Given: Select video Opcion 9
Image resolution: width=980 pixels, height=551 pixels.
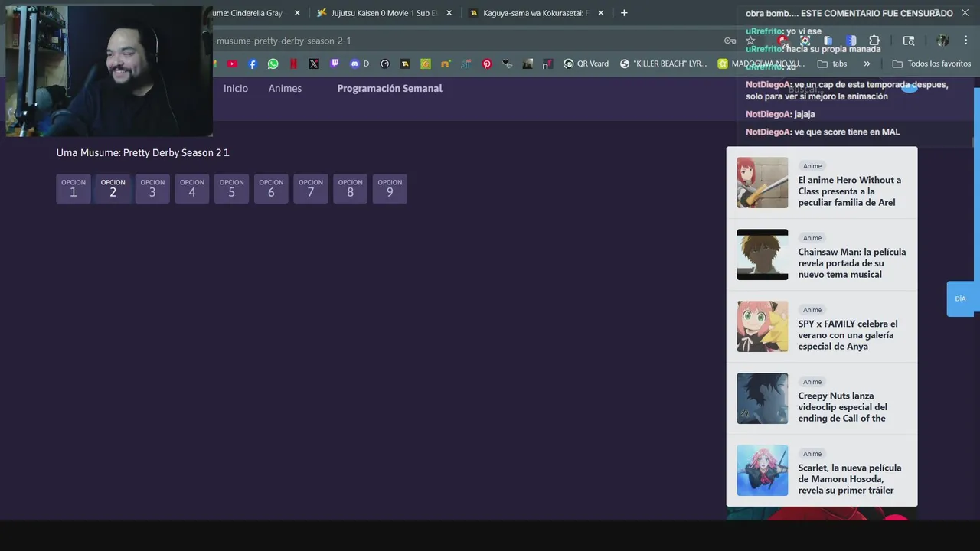Looking at the screenshot, I should [390, 189].
